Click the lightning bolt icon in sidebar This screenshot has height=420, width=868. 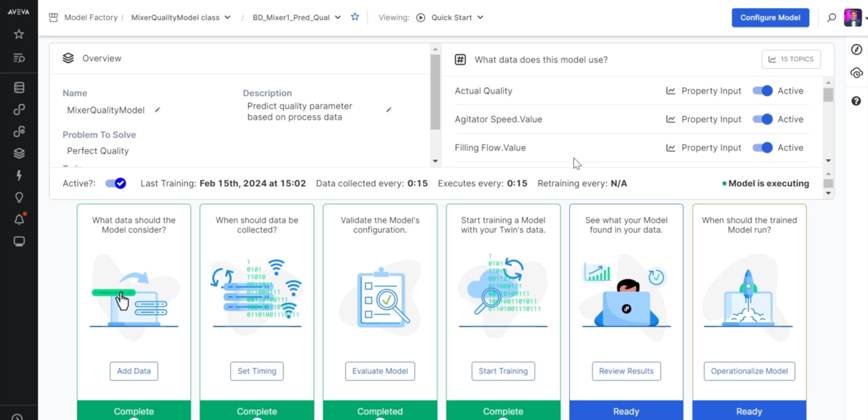(x=19, y=175)
